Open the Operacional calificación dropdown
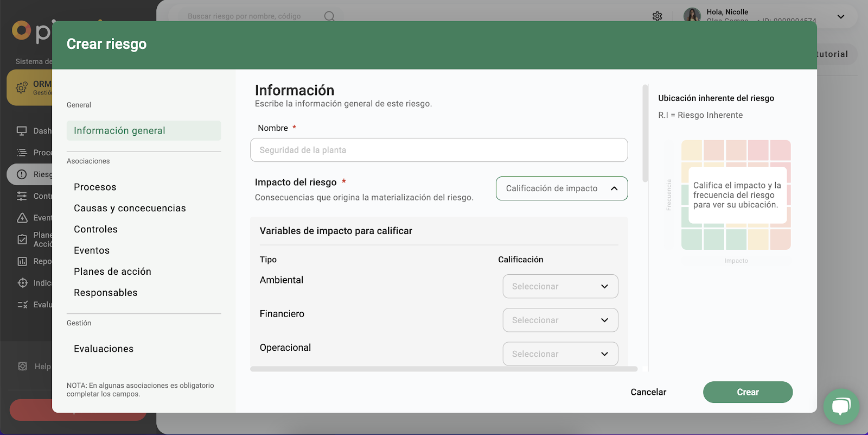The image size is (868, 435). (560, 354)
